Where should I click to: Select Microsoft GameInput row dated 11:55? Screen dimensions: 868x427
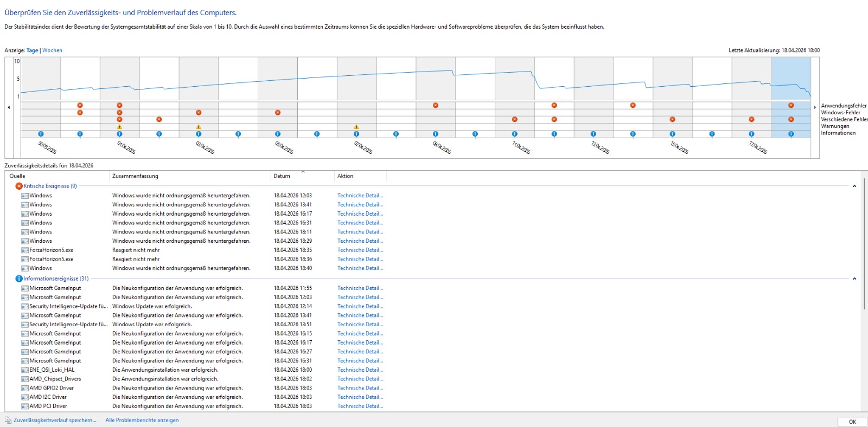pyautogui.click(x=203, y=288)
